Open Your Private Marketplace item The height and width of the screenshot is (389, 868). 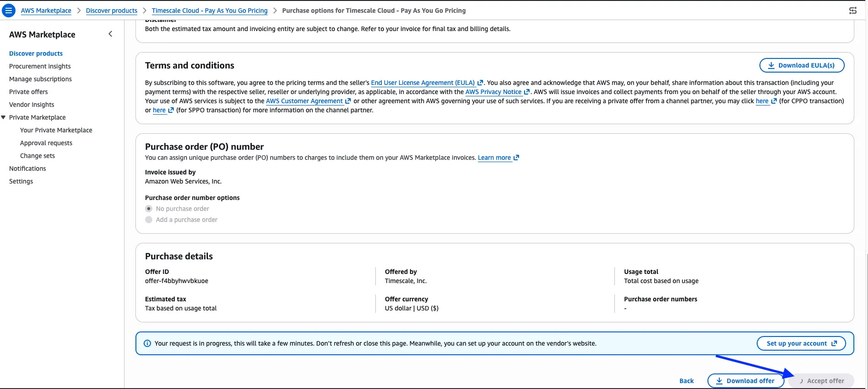point(56,130)
